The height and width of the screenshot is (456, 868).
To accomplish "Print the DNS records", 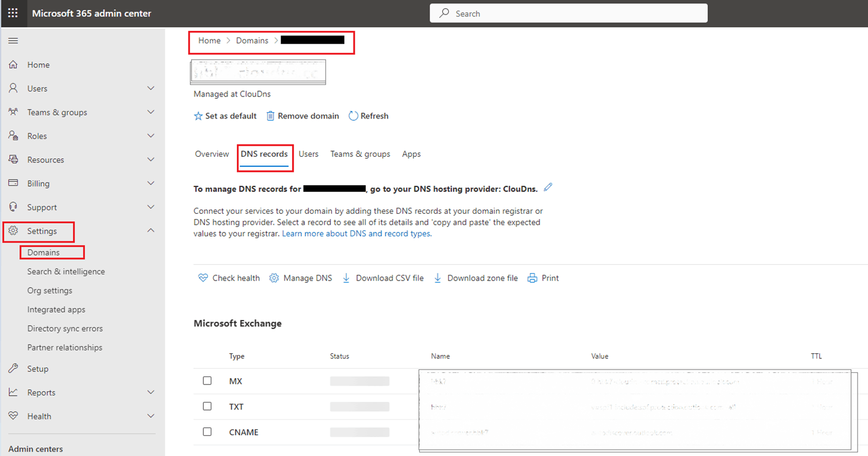I will (x=543, y=278).
